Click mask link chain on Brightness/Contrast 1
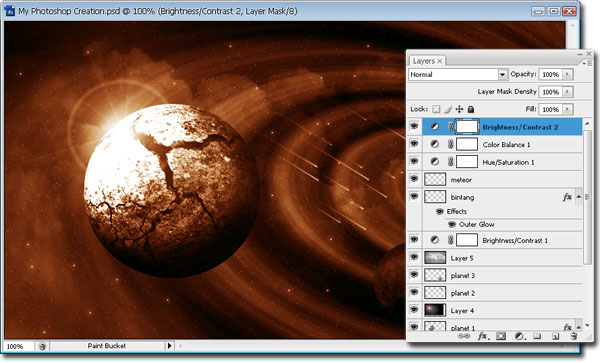600x363 pixels. [x=451, y=240]
